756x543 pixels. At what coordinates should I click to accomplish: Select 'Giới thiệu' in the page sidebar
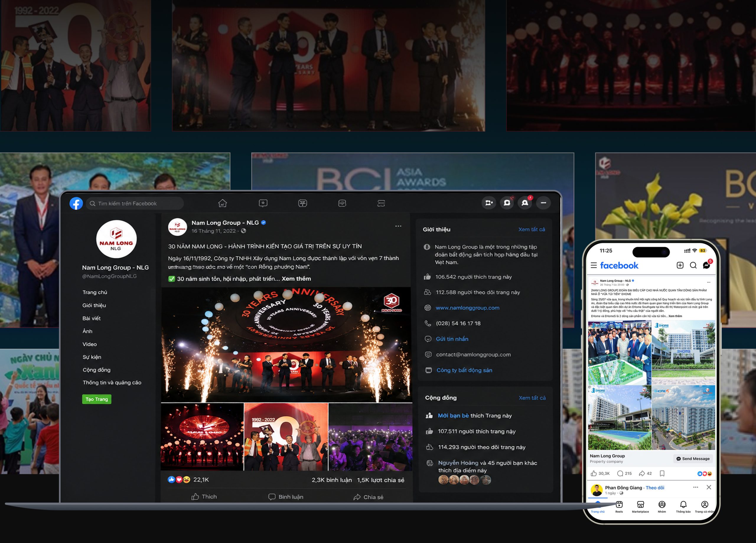pos(94,305)
